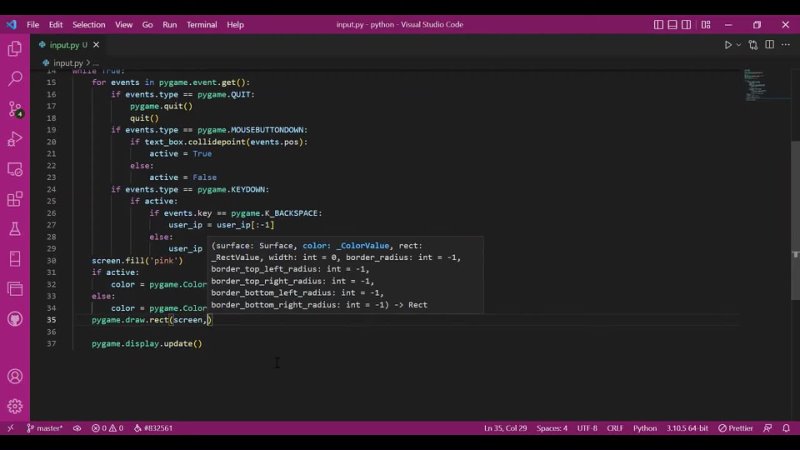The image size is (800, 450).
Task: Open the File menu
Action: point(33,24)
